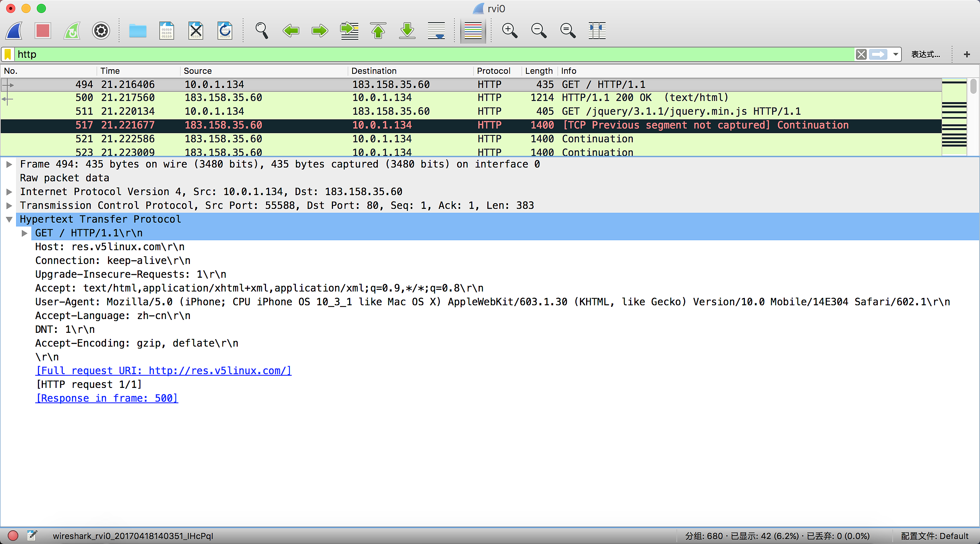The image size is (980, 544).
Task: Click the packet list scrollbar thumb
Action: point(973,86)
